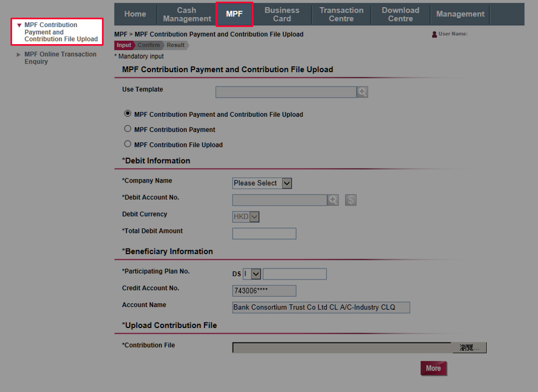Click the Debit Account No. input field
538x392 pixels.
tap(279, 200)
